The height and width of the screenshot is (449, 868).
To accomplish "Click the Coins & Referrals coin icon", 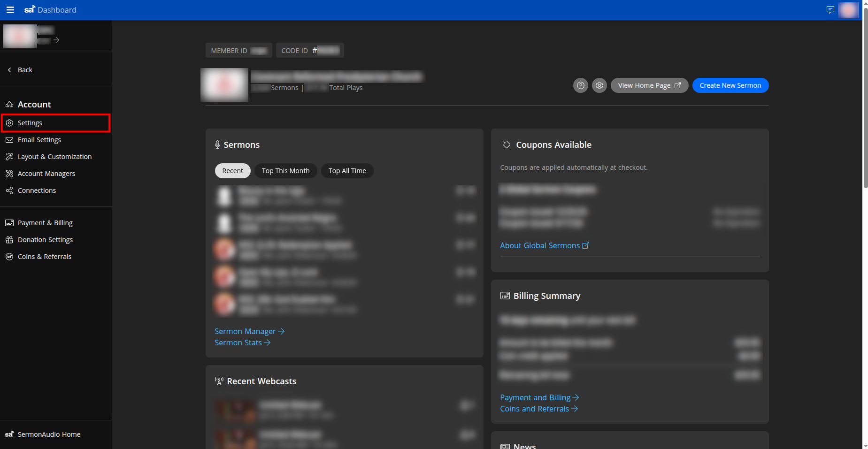I will pyautogui.click(x=9, y=257).
